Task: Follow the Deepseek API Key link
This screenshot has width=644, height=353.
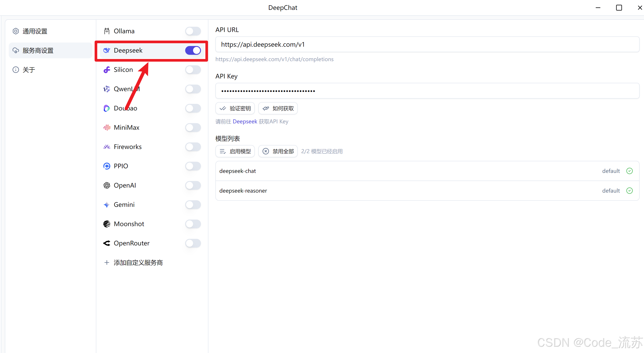Action: 245,122
